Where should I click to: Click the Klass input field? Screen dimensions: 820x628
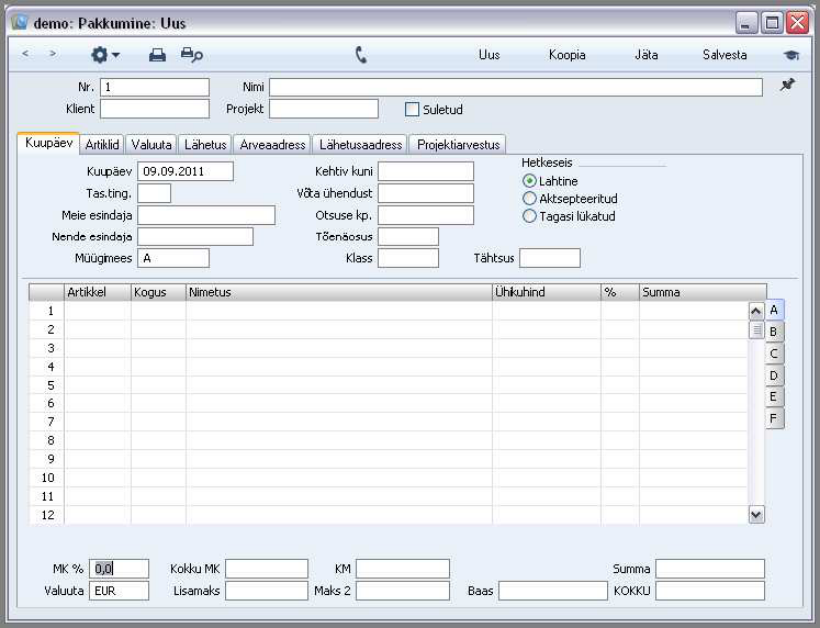408,258
